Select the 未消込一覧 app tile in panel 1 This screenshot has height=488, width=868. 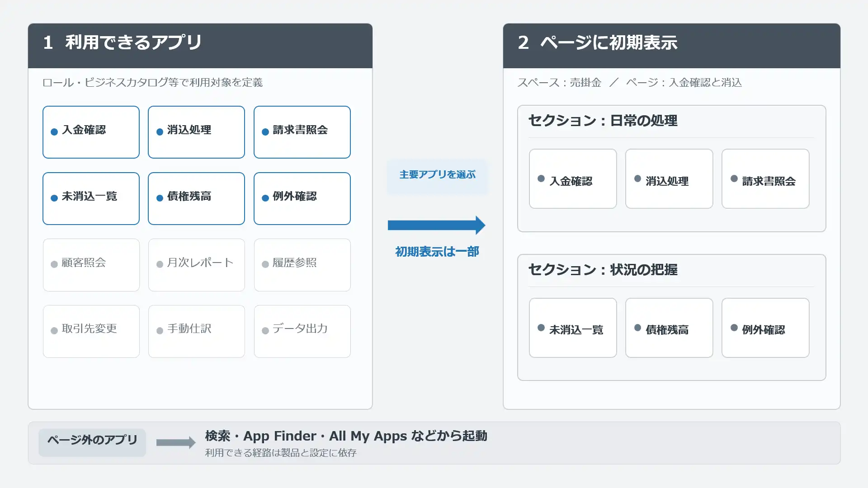pyautogui.click(x=91, y=198)
